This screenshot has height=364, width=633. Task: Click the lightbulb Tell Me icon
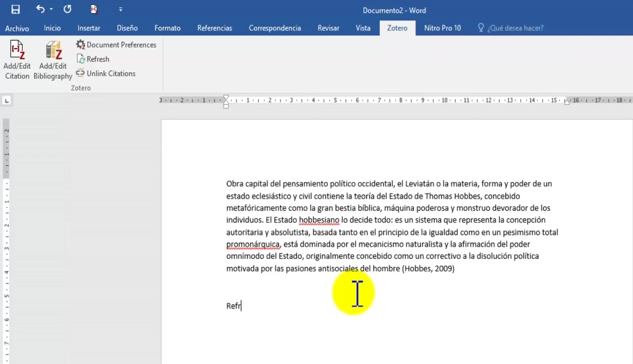click(481, 28)
